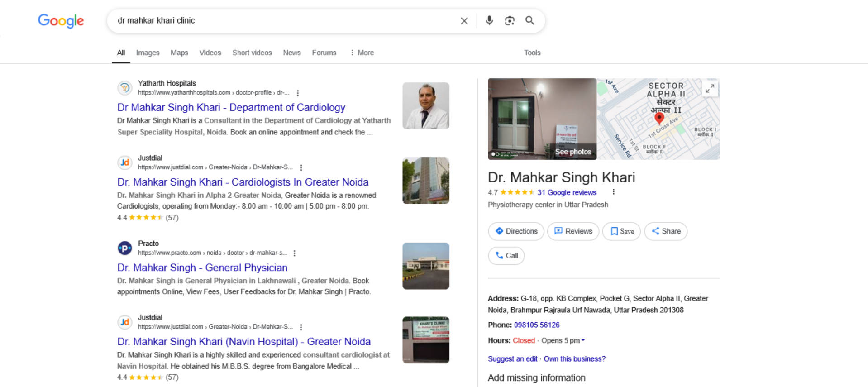
Task: Click the Dr. Mahkar Singh Khari panel heading
Action: tap(562, 177)
